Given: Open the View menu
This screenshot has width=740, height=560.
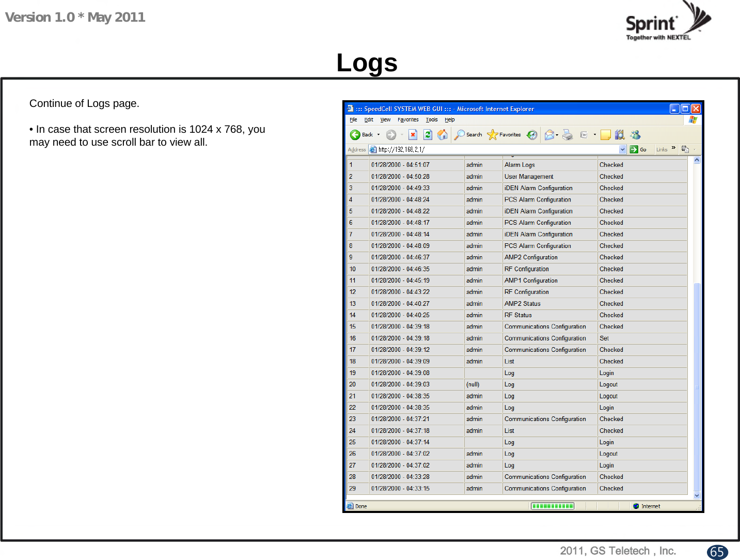Looking at the screenshot, I should click(x=385, y=120).
